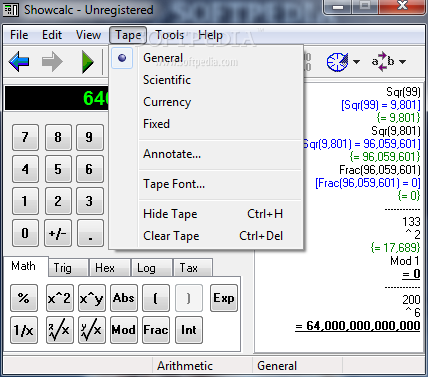
Task: Click the 6 keypad button
Action: (89, 169)
